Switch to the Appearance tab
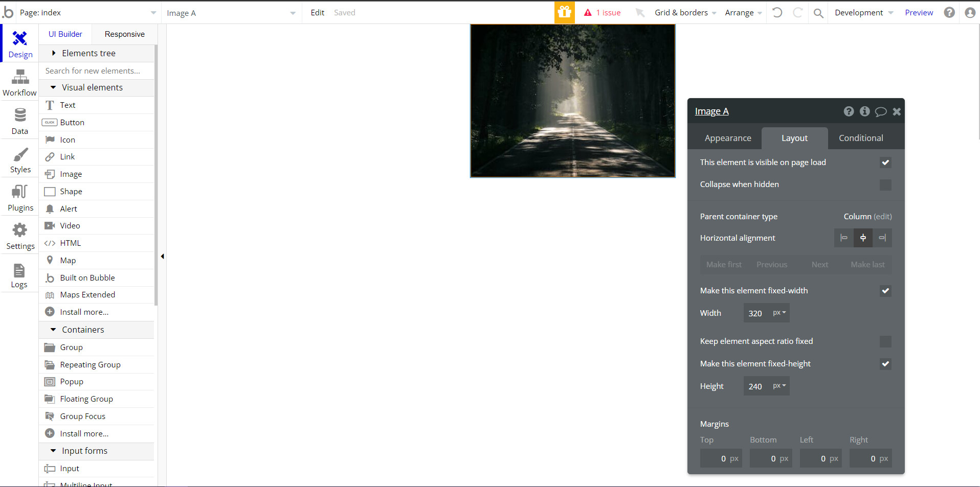Viewport: 980px width, 487px height. click(x=727, y=138)
